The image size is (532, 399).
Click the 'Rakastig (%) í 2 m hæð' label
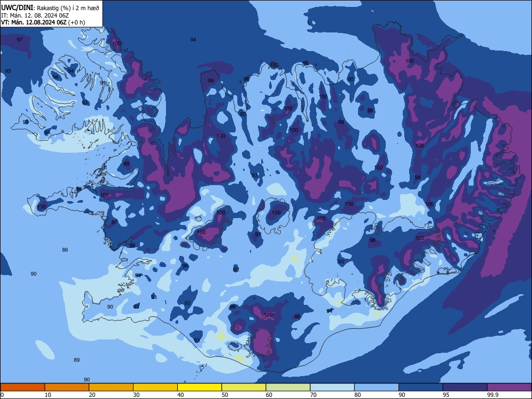pyautogui.click(x=68, y=8)
